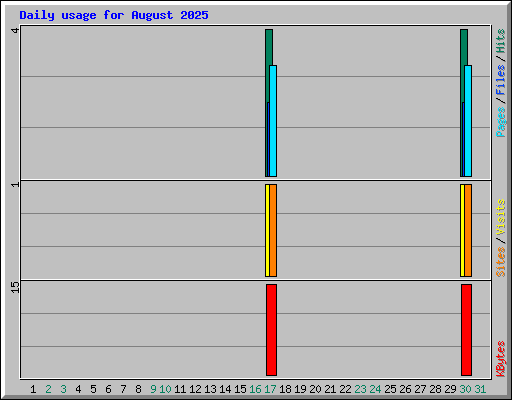Select the yellow Visits bar for day 17
This screenshot has height=400, width=512.
coord(267,230)
